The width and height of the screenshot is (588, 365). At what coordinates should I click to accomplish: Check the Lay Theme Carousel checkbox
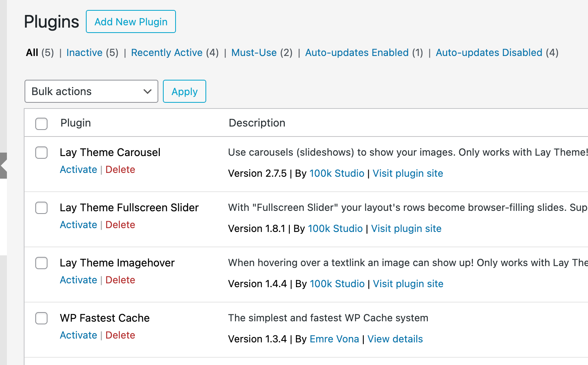41,153
